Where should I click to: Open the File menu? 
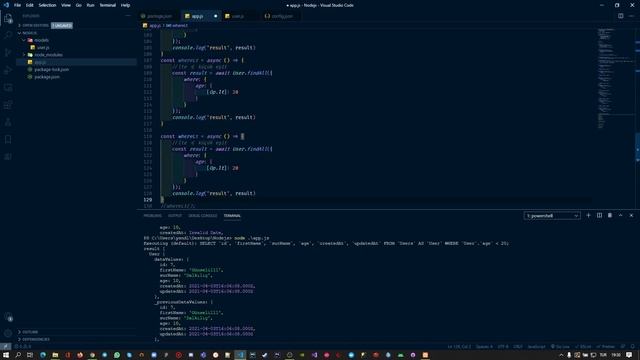17,5
